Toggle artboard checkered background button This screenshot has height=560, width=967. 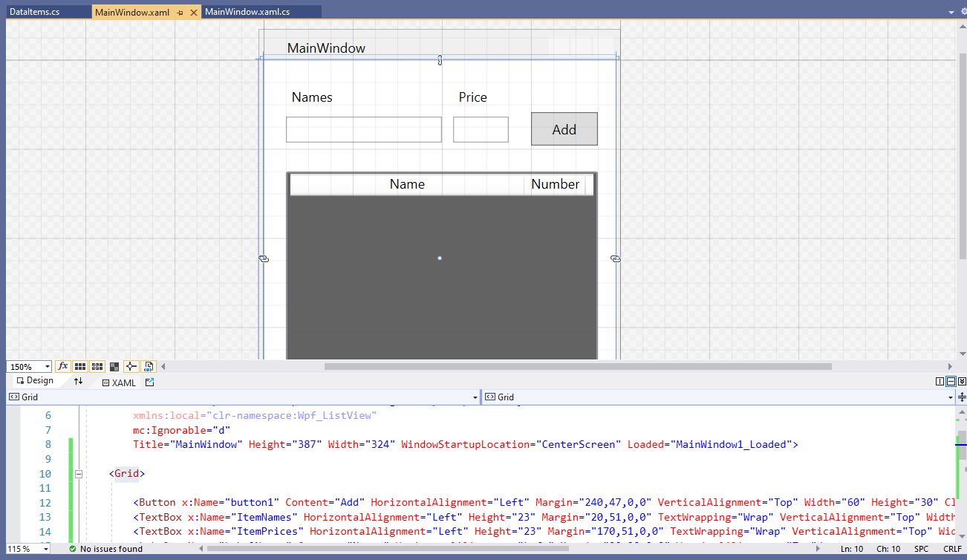pyautogui.click(x=114, y=366)
